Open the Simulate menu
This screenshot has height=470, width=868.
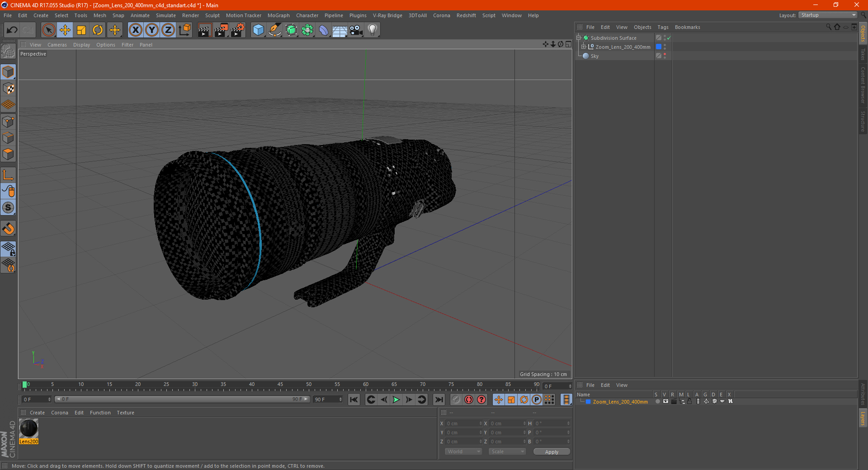point(166,15)
